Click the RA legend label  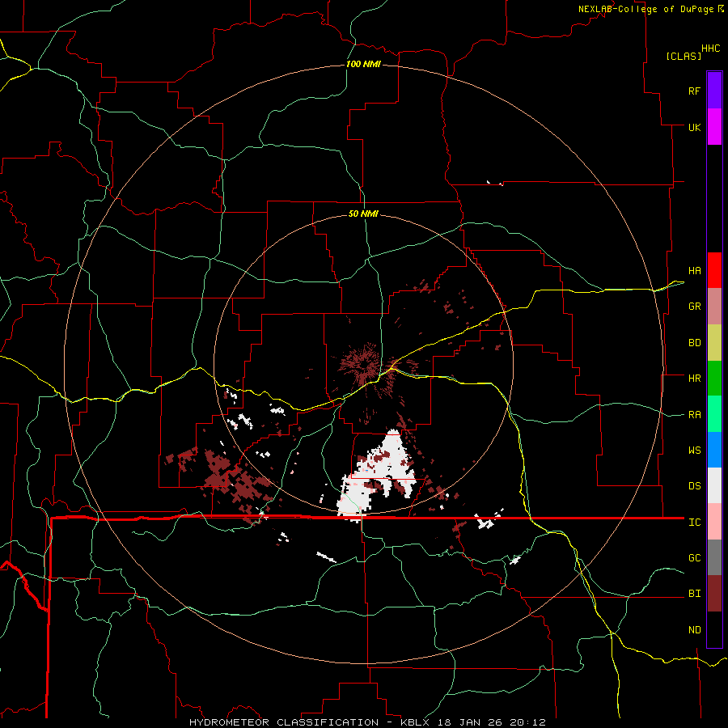tap(694, 415)
